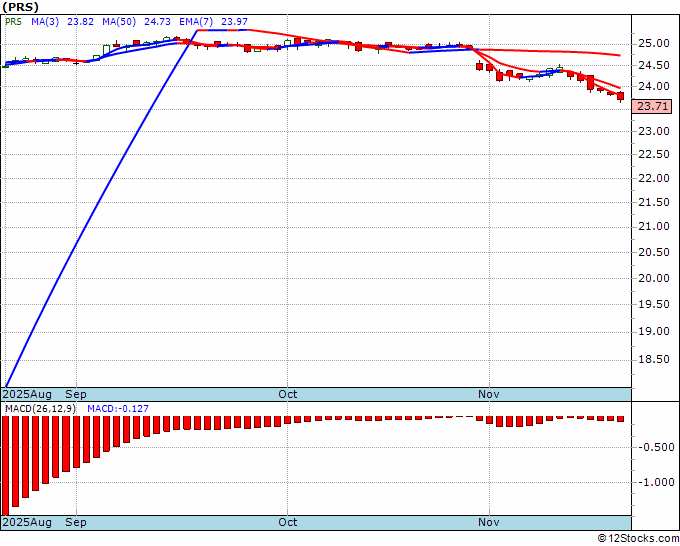The image size is (680, 546).
Task: Click the (PRS) chart title
Action: (x=21, y=7)
